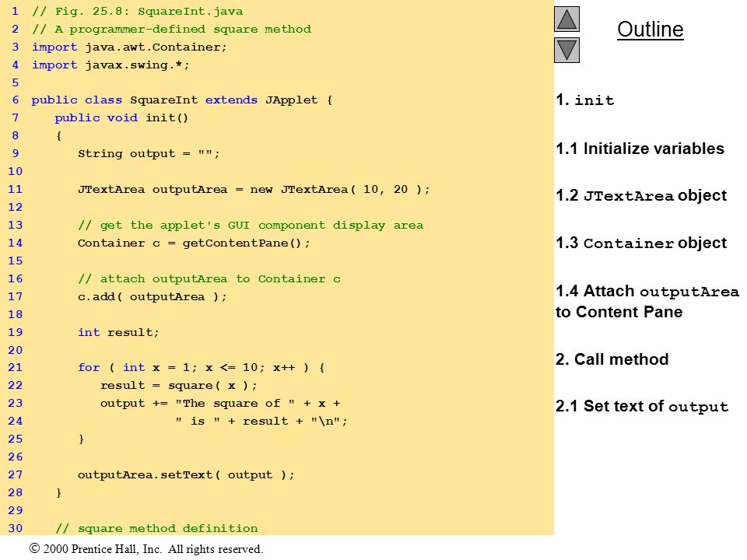Click the down arrow navigation button

point(566,50)
